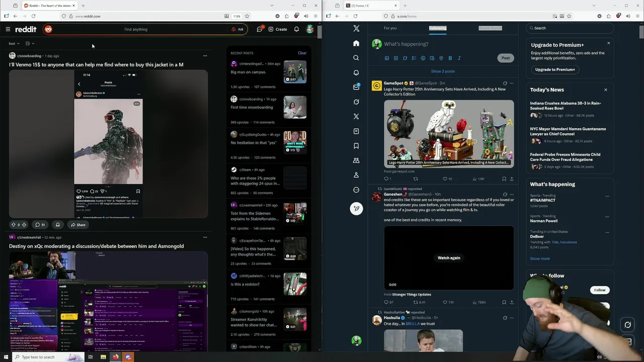Image resolution: width=644 pixels, height=362 pixels.
Task: Add a poll to the X post
Action: pos(414,58)
